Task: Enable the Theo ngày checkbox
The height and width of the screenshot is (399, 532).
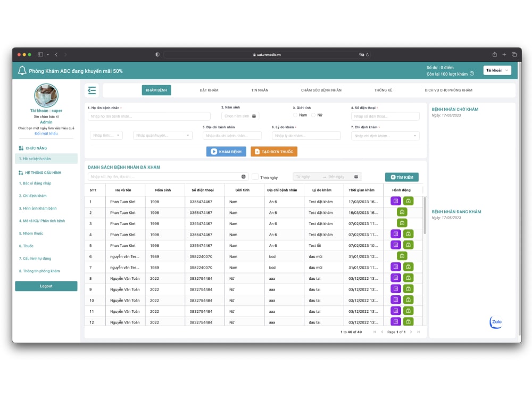Action: coord(255,177)
